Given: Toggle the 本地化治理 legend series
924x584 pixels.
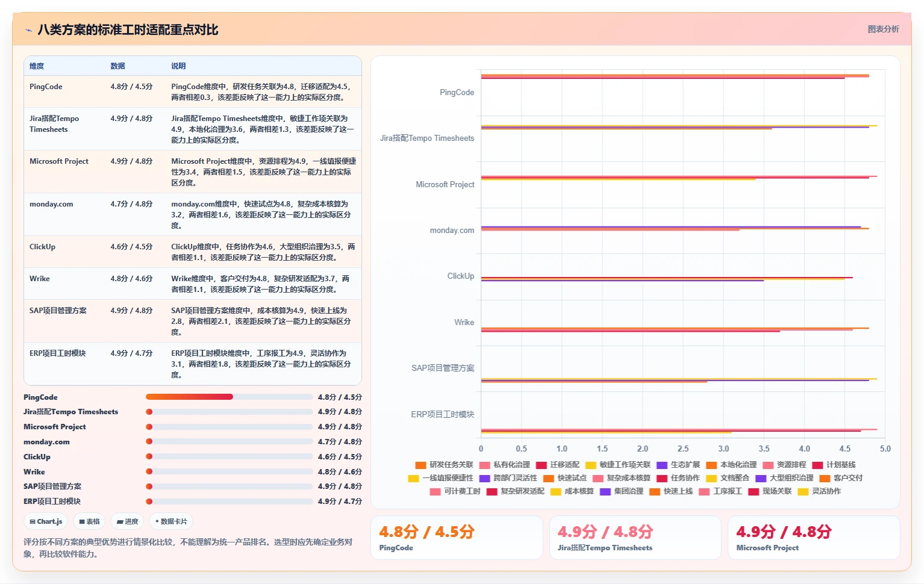Looking at the screenshot, I should [731, 465].
